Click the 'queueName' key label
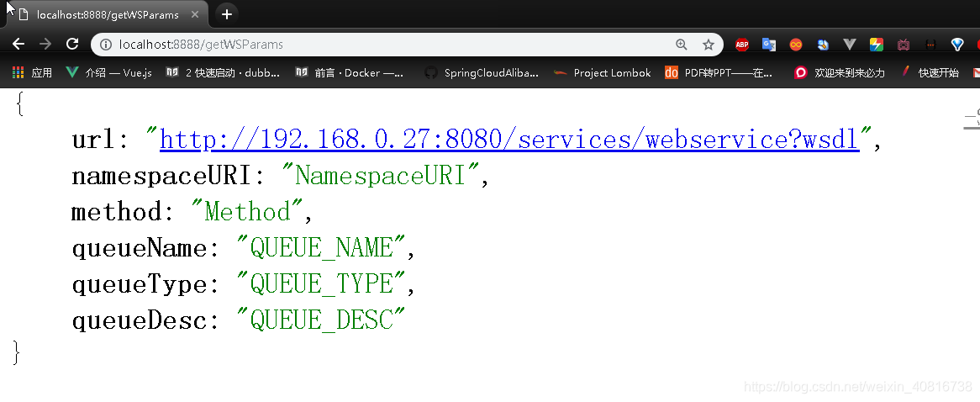The height and width of the screenshot is (402, 980). pos(140,249)
